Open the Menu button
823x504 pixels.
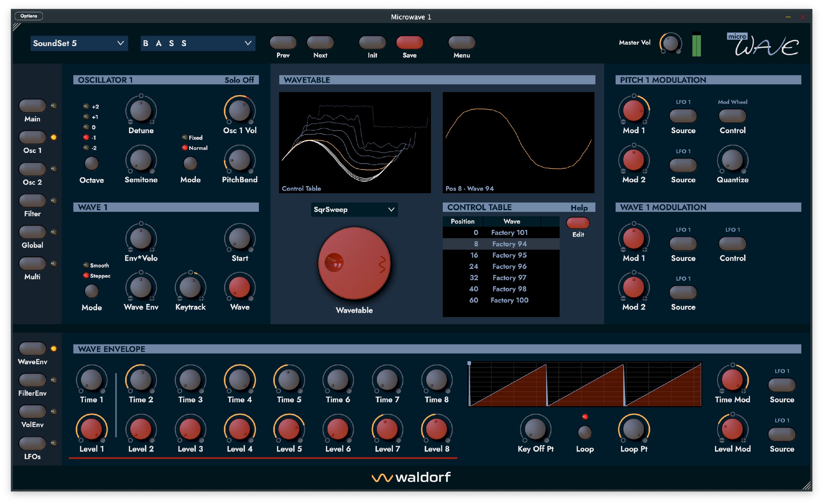point(462,42)
